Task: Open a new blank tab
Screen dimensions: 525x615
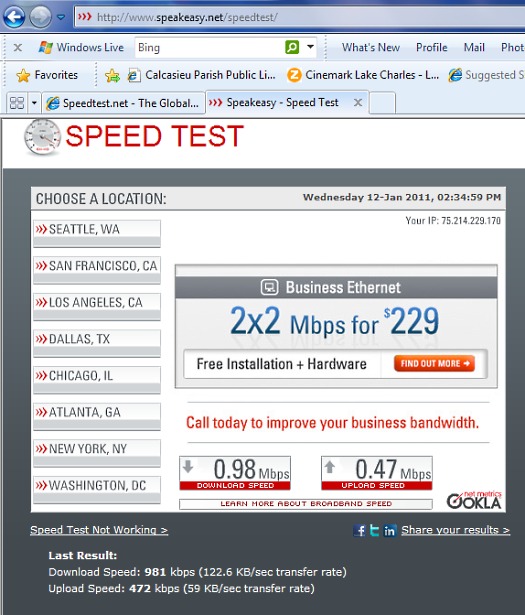Action: (x=382, y=103)
